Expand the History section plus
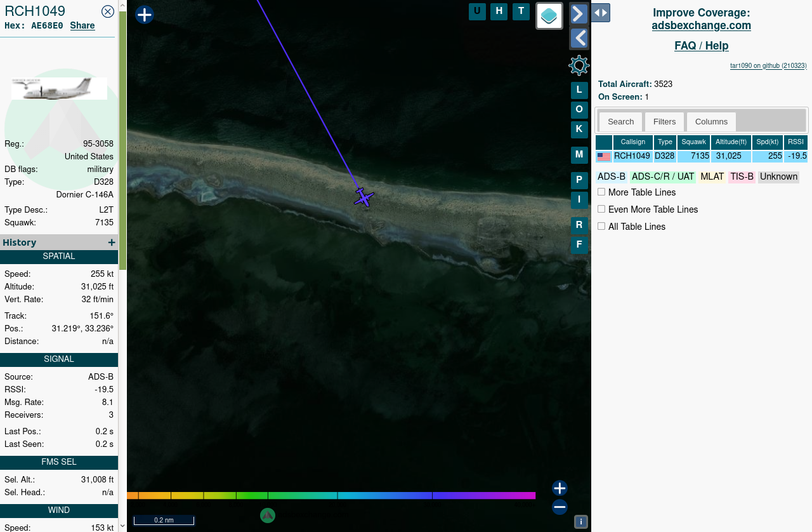 tap(112, 243)
